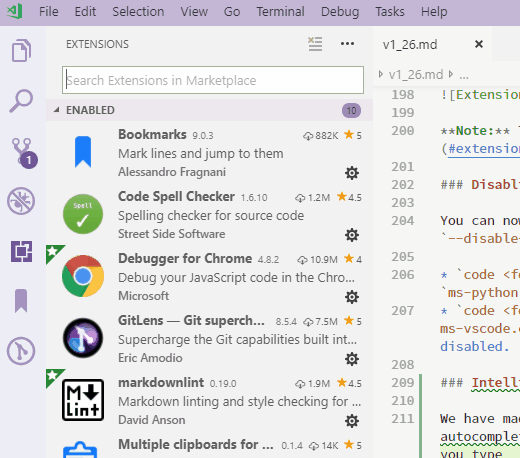
Task: Open manage gear for Code Spell Checker
Action: 352,235
